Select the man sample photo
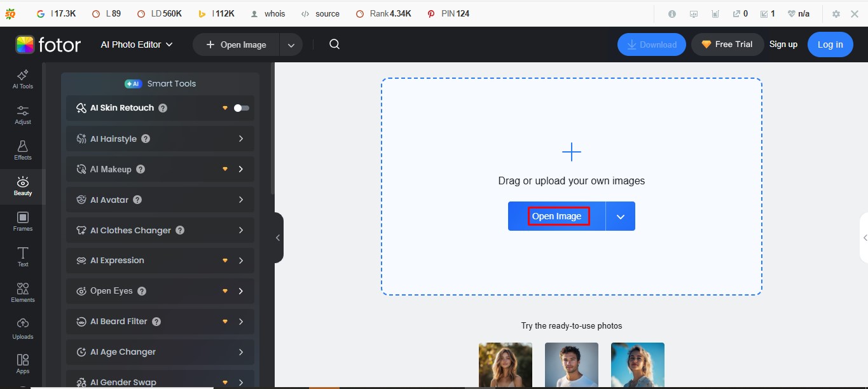This screenshot has height=389, width=868. (572, 365)
